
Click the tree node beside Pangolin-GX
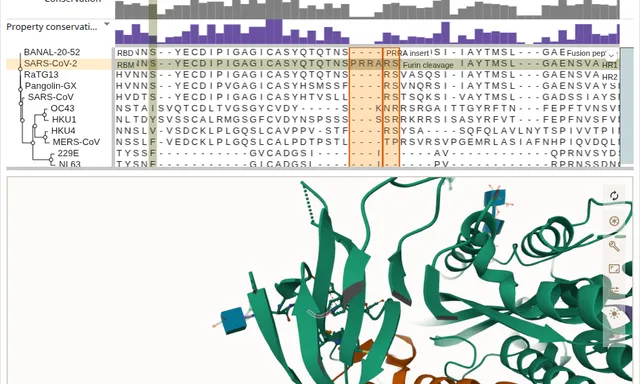(20, 89)
